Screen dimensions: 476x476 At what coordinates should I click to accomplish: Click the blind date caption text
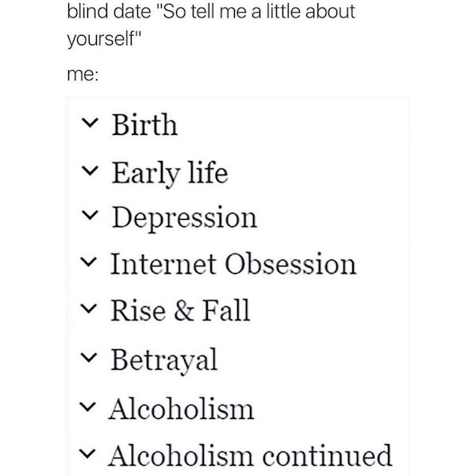(x=211, y=26)
